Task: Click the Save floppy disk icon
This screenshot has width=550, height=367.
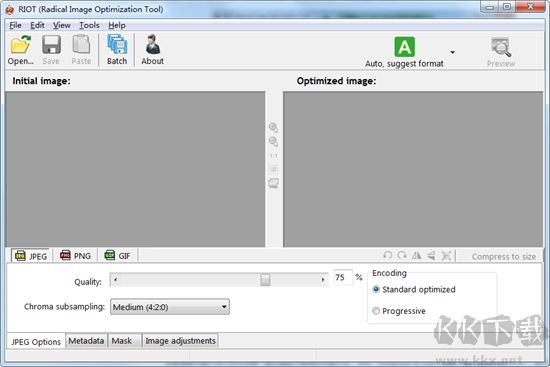Action: [x=51, y=45]
